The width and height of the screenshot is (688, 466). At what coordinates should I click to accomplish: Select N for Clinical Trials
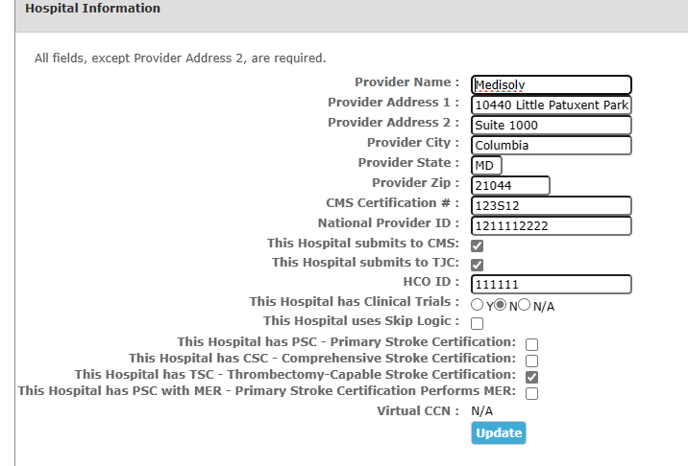[x=500, y=305]
